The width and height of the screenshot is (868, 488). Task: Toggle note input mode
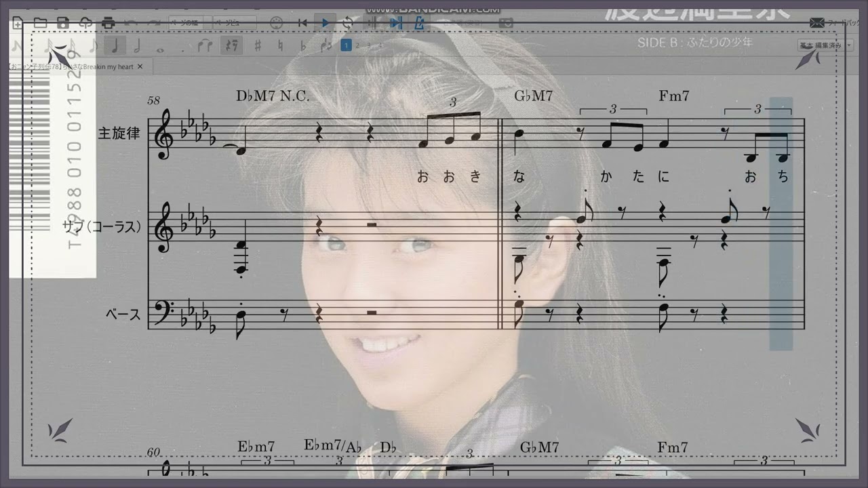click(18, 46)
